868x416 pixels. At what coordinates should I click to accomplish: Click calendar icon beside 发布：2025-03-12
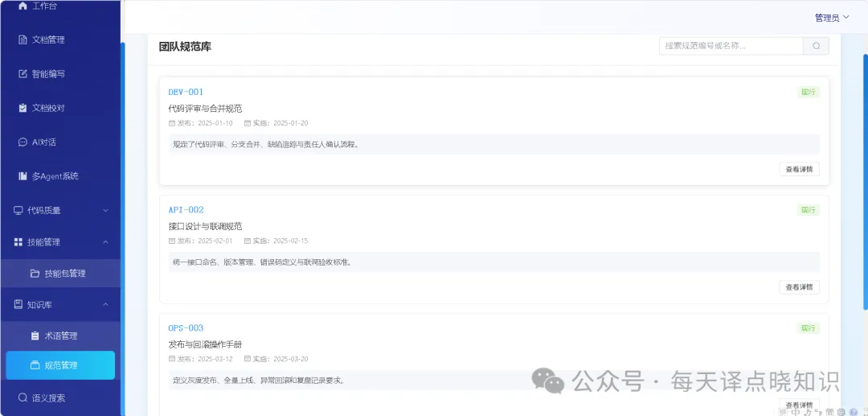[x=172, y=359]
